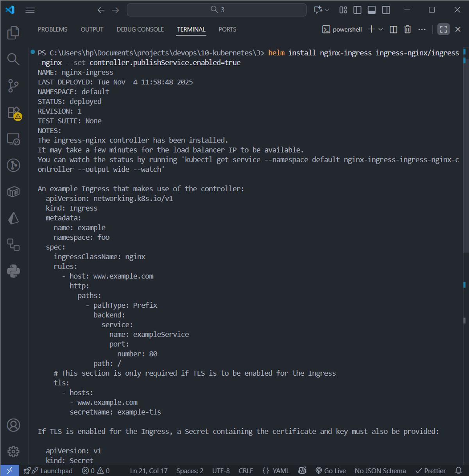This screenshot has width=469, height=476.
Task: Click 'secretName: example-tls' line
Action: 115,412
